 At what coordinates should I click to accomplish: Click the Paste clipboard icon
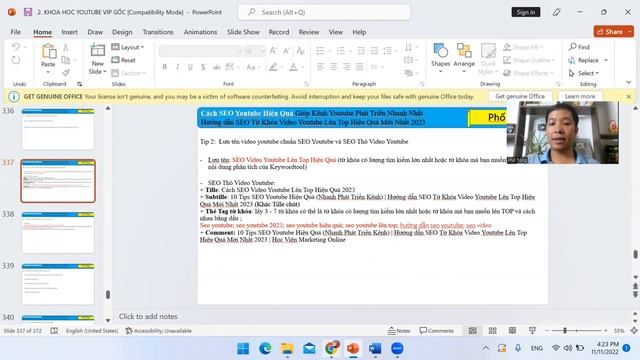tap(49, 51)
